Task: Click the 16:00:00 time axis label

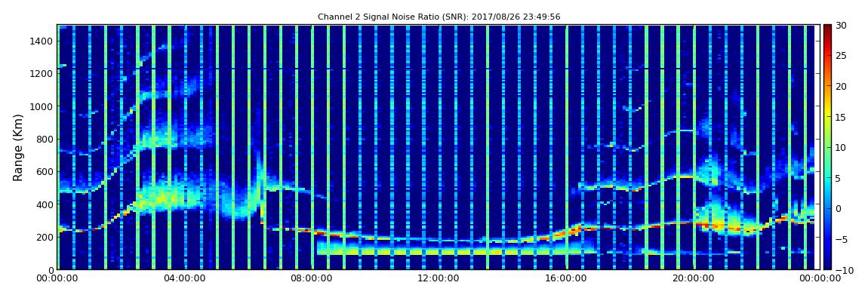Action: (x=566, y=279)
